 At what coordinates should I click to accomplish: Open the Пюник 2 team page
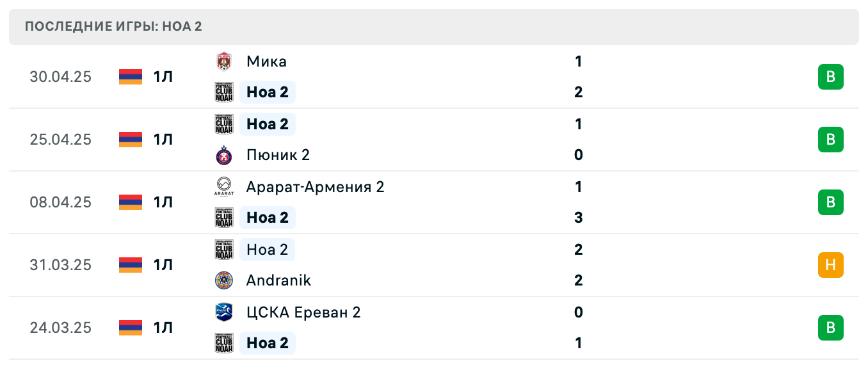click(x=278, y=155)
